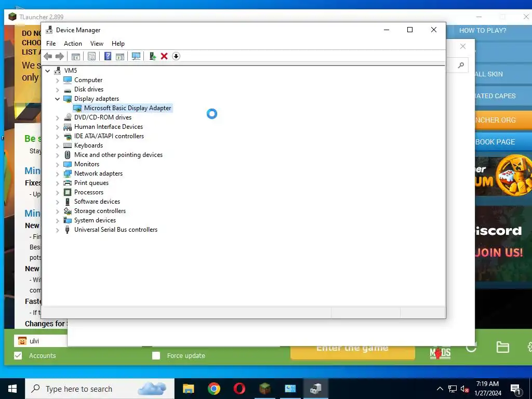The height and width of the screenshot is (399, 532).
Task: Click the Storage controllers icon
Action: [68, 211]
